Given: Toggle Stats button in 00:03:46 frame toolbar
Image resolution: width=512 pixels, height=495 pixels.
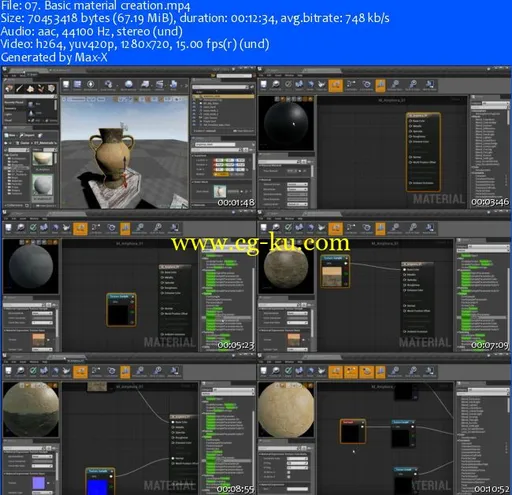Looking at the screenshot, I should 380,85.
